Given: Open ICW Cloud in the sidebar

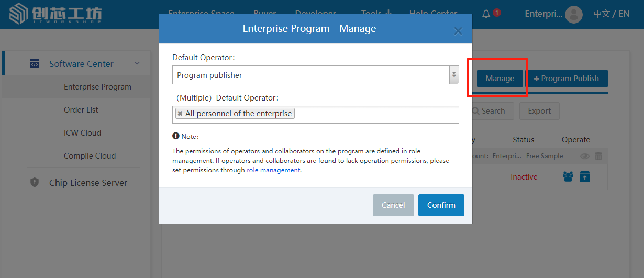Looking at the screenshot, I should (82, 133).
